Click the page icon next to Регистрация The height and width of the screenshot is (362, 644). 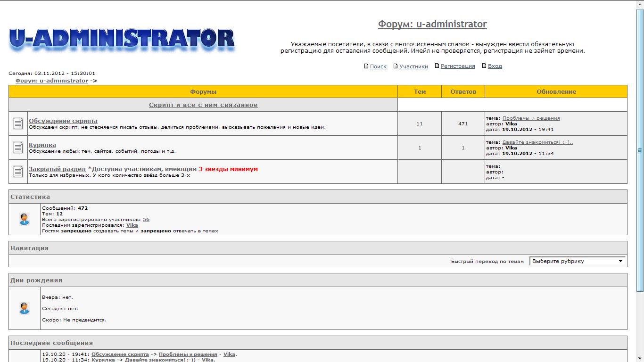(x=437, y=66)
